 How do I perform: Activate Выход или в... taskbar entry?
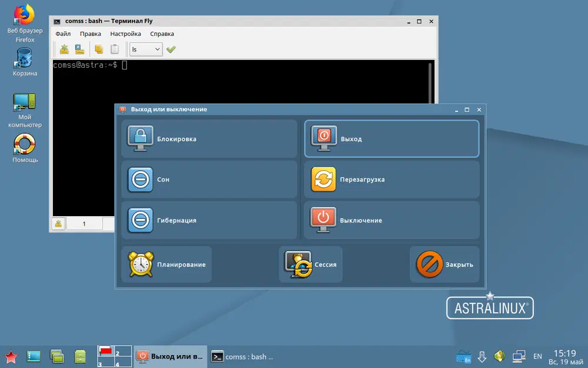click(x=171, y=356)
